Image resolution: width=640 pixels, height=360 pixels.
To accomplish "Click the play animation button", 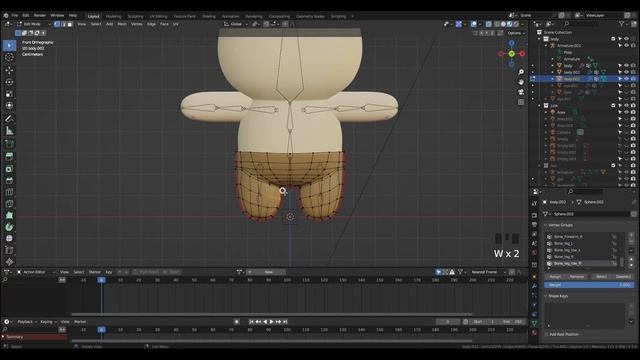I will pyautogui.click(x=271, y=322).
